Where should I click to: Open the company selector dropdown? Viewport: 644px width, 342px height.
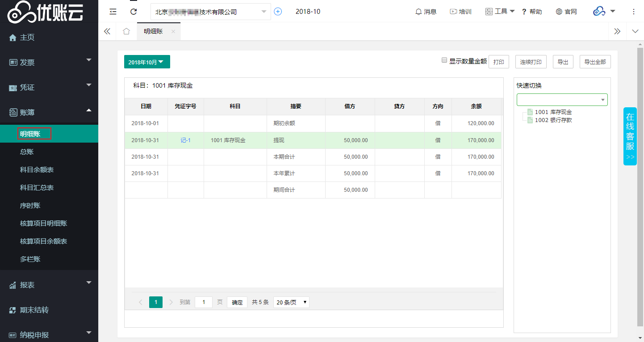[211, 12]
